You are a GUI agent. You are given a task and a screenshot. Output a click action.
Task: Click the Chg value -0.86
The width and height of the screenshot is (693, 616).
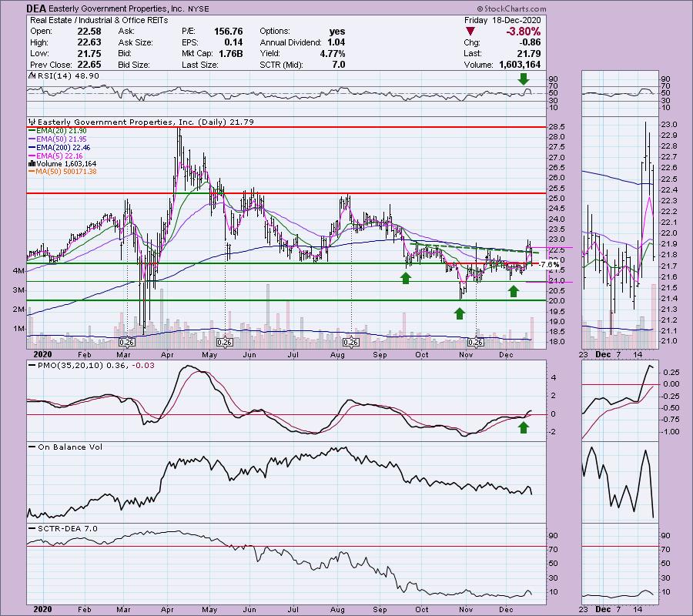[x=530, y=42]
